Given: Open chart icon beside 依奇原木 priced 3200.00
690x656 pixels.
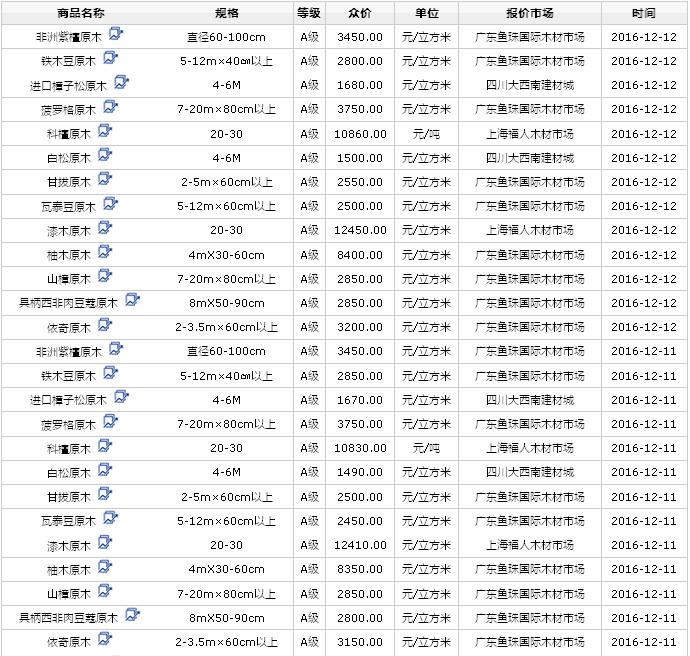Looking at the screenshot, I should pyautogui.click(x=105, y=326).
